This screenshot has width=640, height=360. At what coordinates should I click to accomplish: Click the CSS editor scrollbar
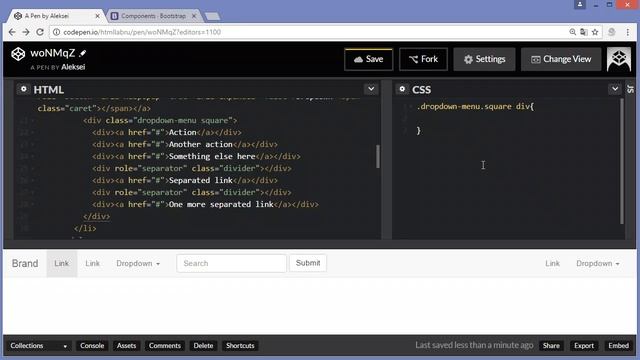[x=622, y=161]
